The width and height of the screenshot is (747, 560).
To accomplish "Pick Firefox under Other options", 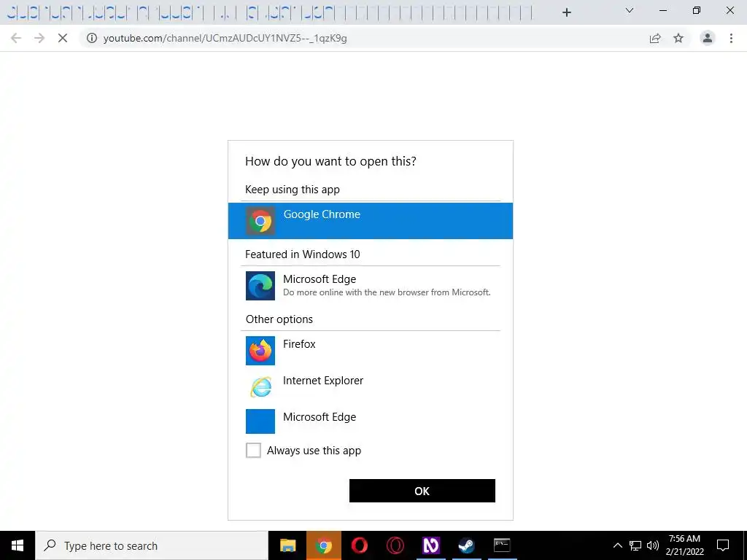I will click(370, 351).
